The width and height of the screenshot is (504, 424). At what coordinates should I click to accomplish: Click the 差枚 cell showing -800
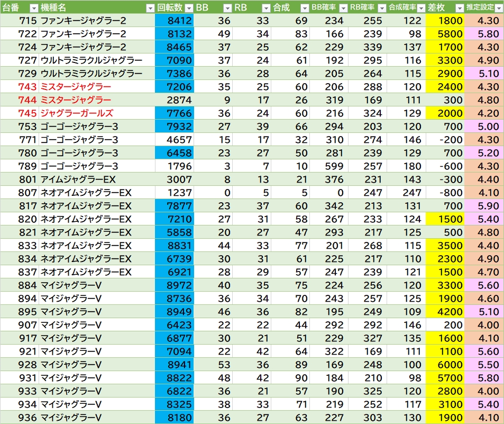[445, 193]
